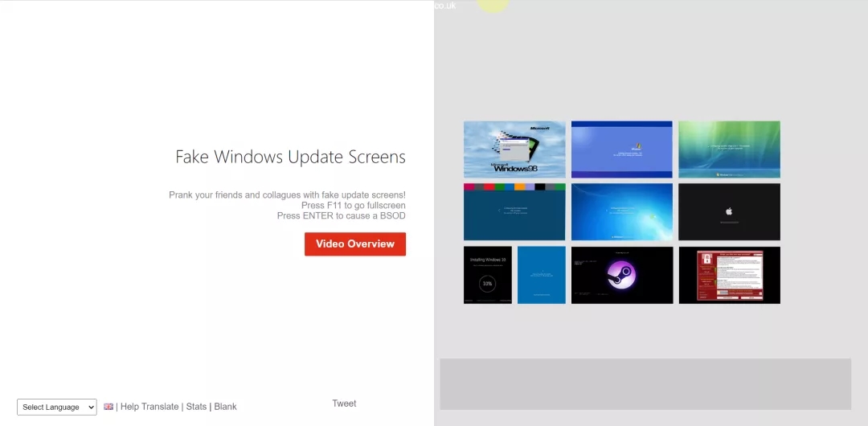Viewport: 868px width, 426px height.
Task: Click the Video Overview button
Action: tap(355, 244)
